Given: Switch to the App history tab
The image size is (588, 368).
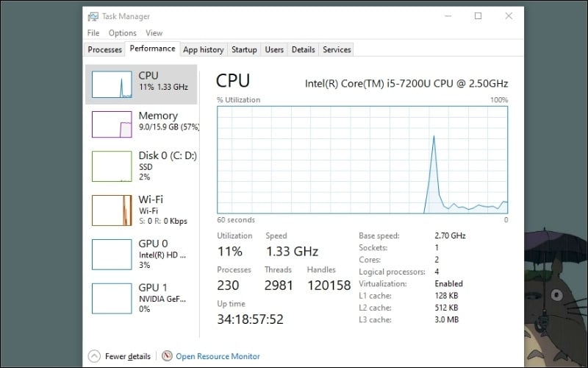Looking at the screenshot, I should coord(204,49).
